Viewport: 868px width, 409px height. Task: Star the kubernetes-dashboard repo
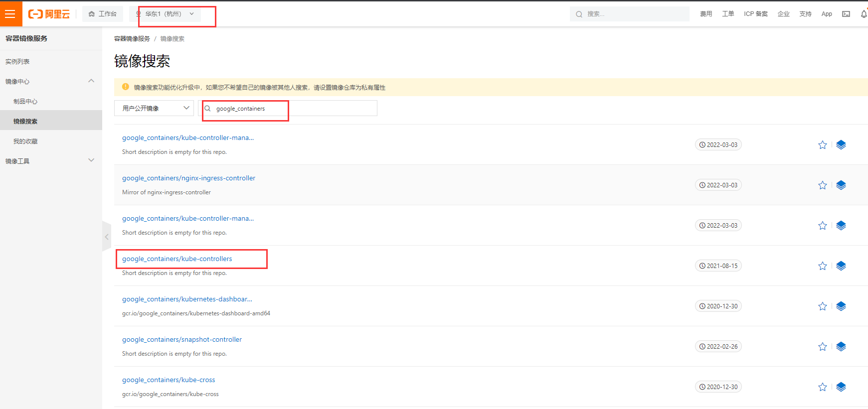click(x=823, y=306)
